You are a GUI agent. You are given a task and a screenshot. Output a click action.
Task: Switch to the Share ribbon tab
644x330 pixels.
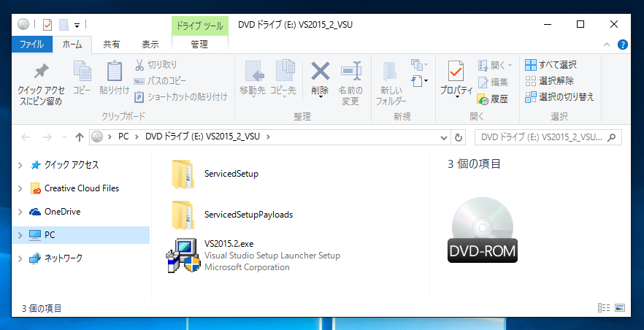point(111,45)
